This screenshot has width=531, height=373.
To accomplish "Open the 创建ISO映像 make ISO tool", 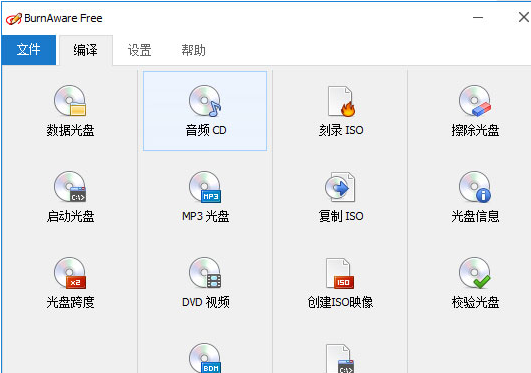I will pos(340,283).
